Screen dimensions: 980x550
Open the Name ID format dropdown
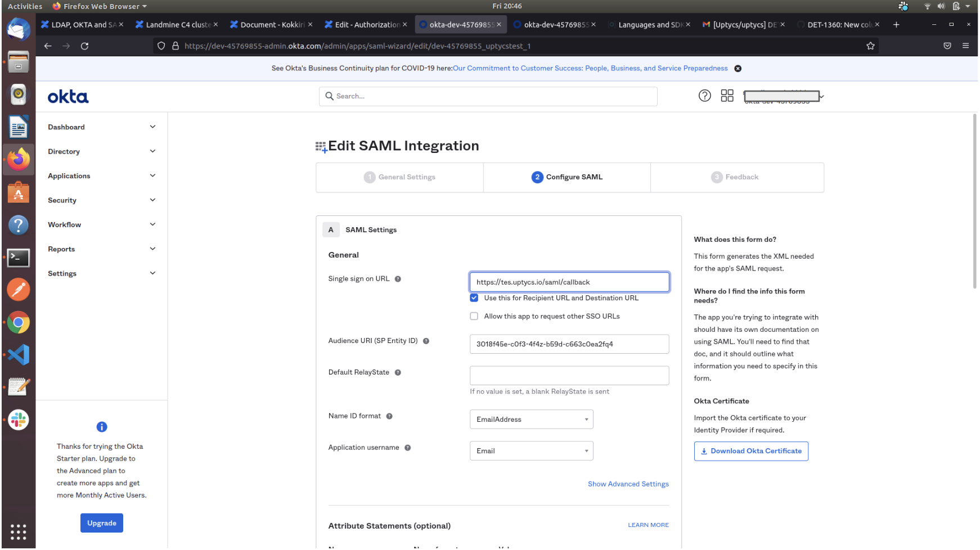531,420
